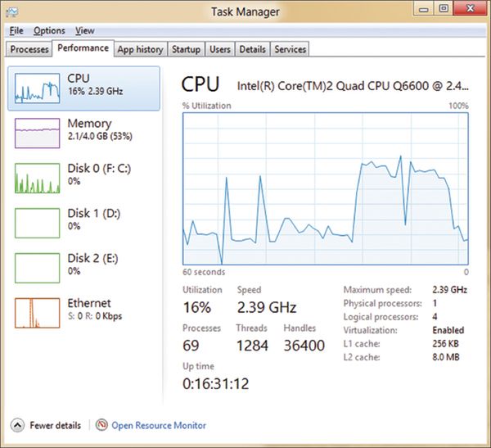Click the Ethernet label in sidebar
The image size is (491, 448).
tap(89, 303)
